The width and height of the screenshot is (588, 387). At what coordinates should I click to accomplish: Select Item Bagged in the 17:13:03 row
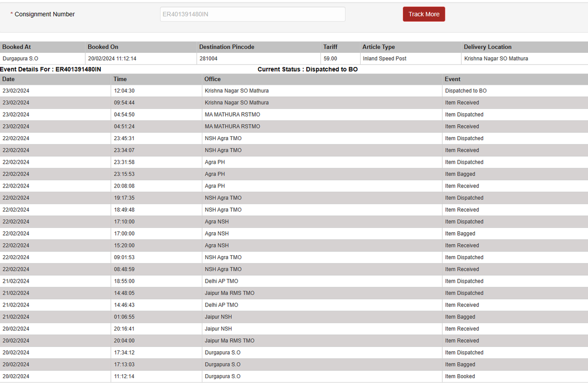click(460, 364)
